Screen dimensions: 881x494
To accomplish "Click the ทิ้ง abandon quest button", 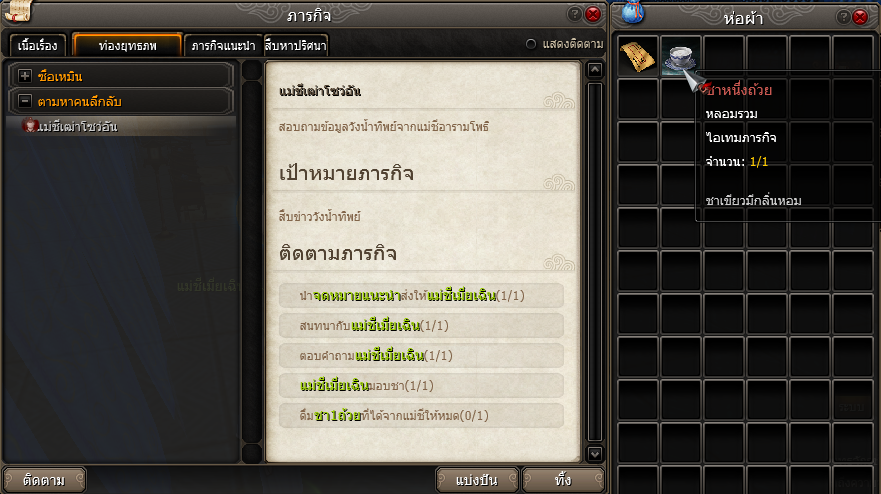I will [x=563, y=480].
